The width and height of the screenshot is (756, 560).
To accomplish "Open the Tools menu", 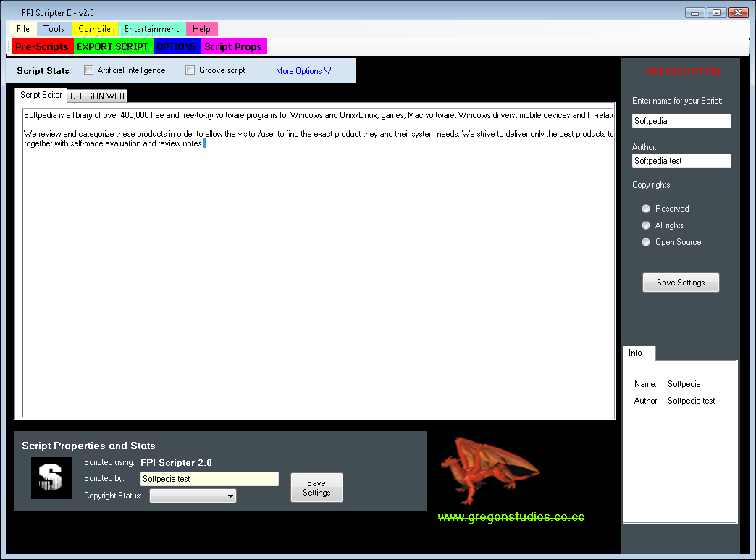I will pyautogui.click(x=54, y=29).
